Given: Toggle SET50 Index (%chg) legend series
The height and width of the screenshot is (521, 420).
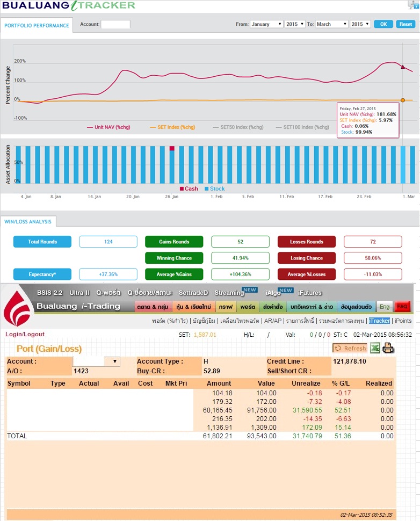Looking at the screenshot, I should 238,127.
